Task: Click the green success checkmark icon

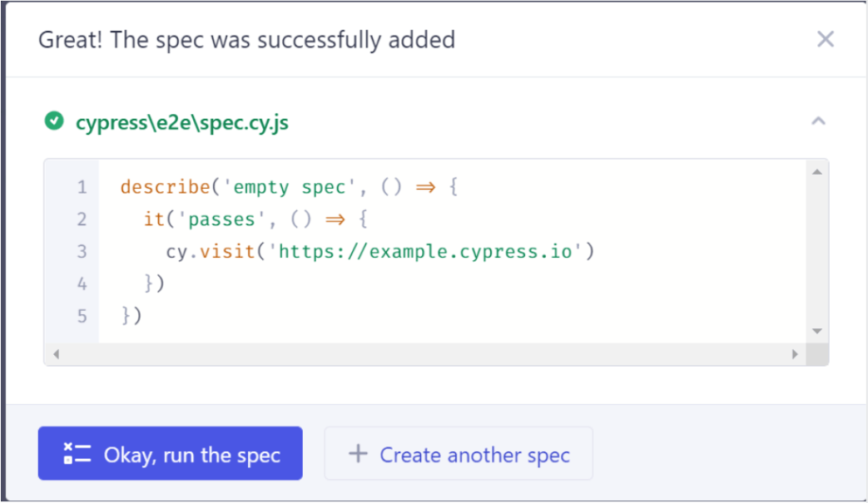Action: (x=53, y=121)
